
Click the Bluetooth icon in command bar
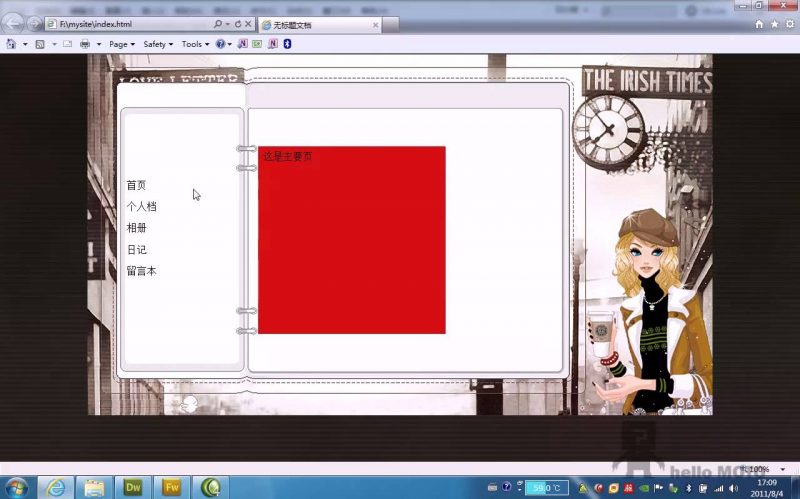coord(287,44)
